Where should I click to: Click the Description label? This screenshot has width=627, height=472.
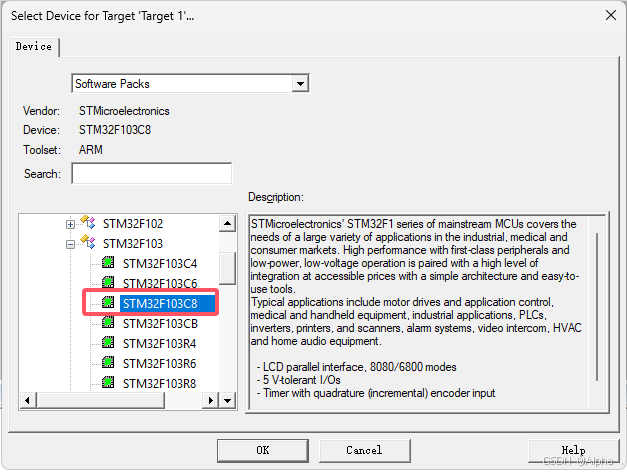tap(276, 197)
